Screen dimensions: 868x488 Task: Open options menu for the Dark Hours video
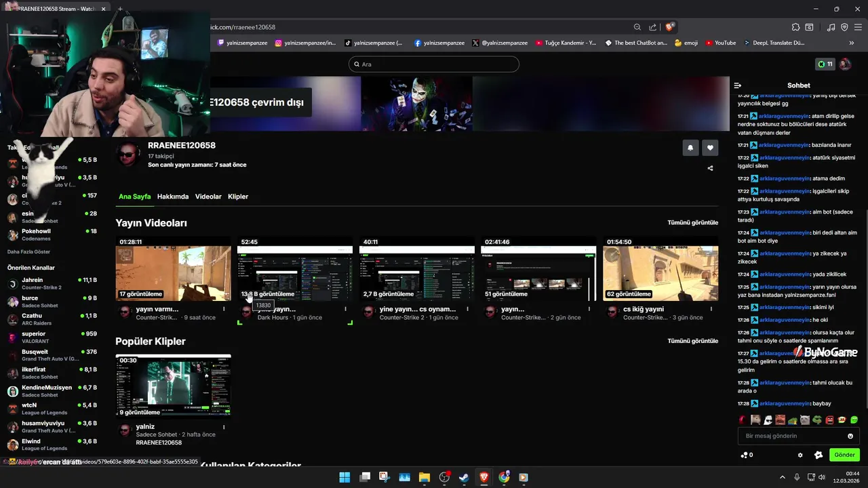coord(345,309)
